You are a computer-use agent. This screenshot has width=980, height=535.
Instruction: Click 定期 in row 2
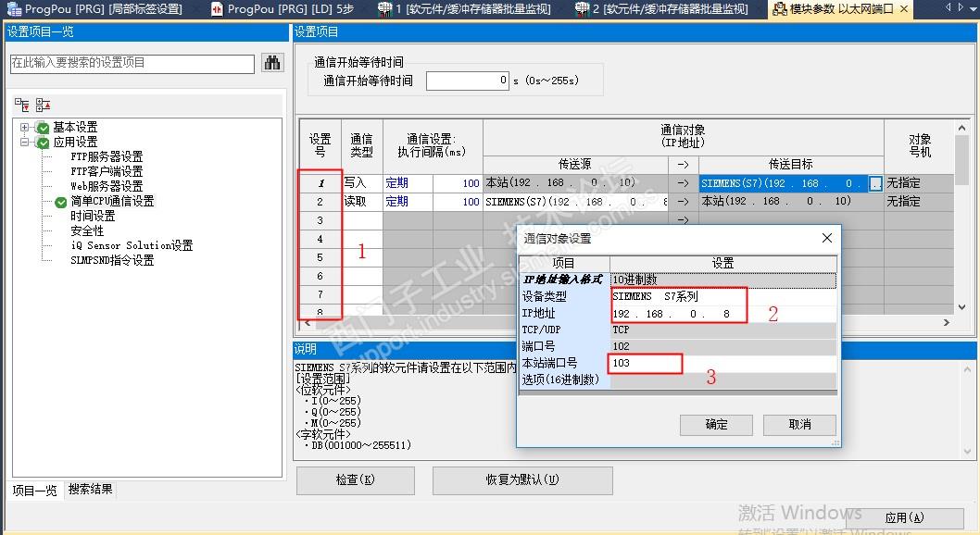tap(408, 202)
